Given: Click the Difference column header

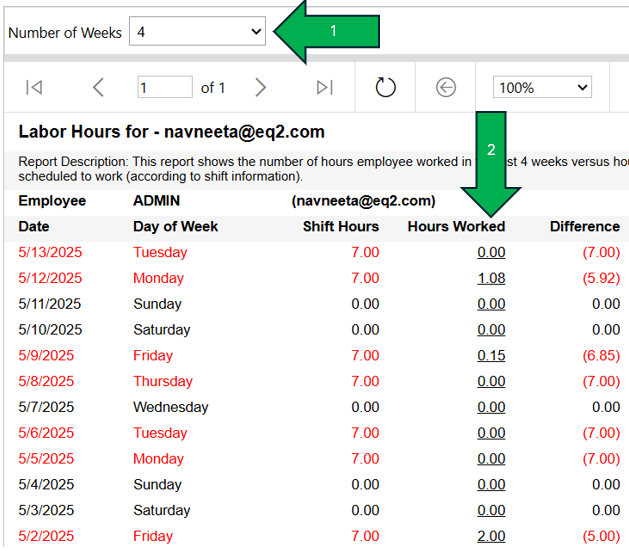Looking at the screenshot, I should coord(584,227).
